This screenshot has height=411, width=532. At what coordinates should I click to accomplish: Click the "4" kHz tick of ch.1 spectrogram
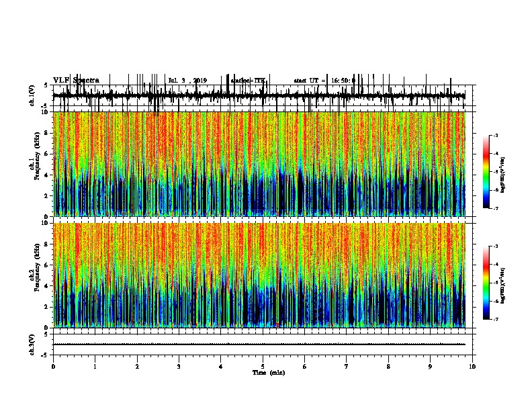pos(47,175)
